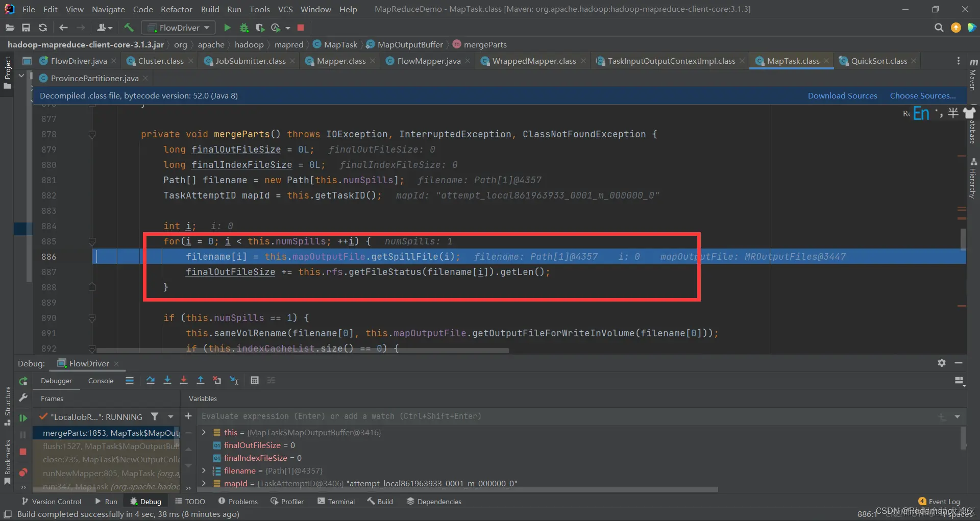Click Drop Frame icon in debugger toolbar

click(x=217, y=380)
